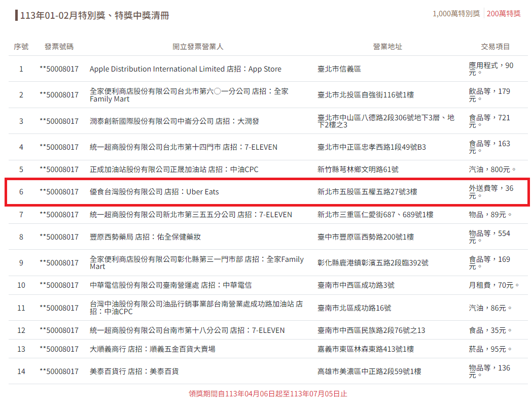Select 統一超商新北市第三五五分公司 entry
532x405 pixels.
point(191,215)
